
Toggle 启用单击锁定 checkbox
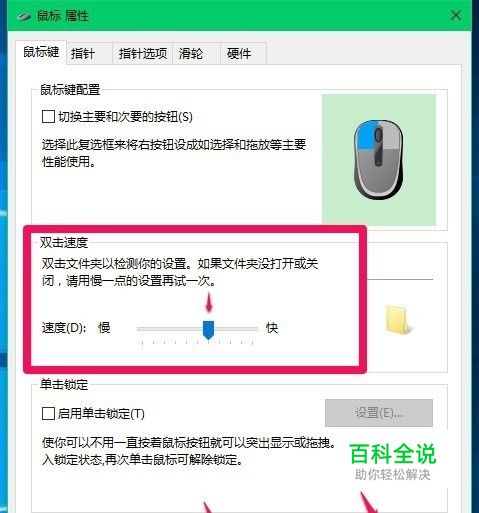tap(48, 414)
